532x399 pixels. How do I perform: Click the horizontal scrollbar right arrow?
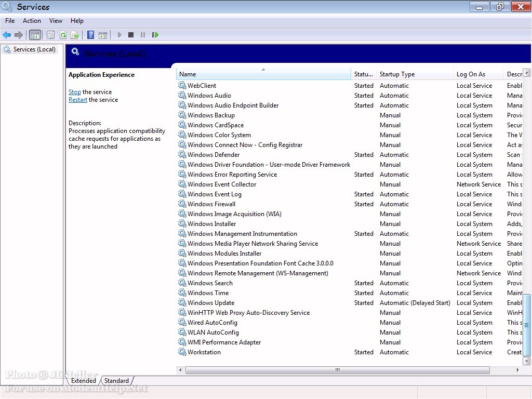[518, 370]
